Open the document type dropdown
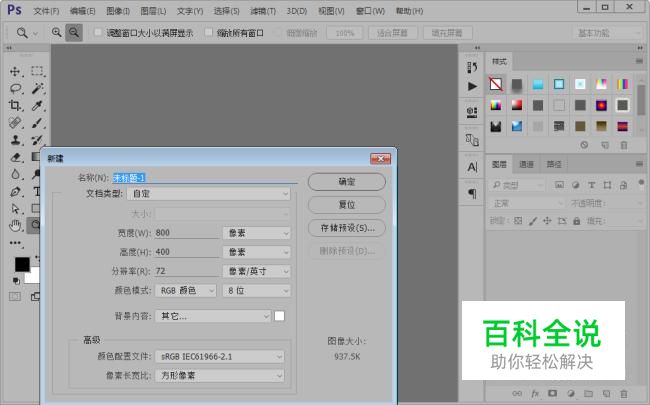 (x=209, y=194)
